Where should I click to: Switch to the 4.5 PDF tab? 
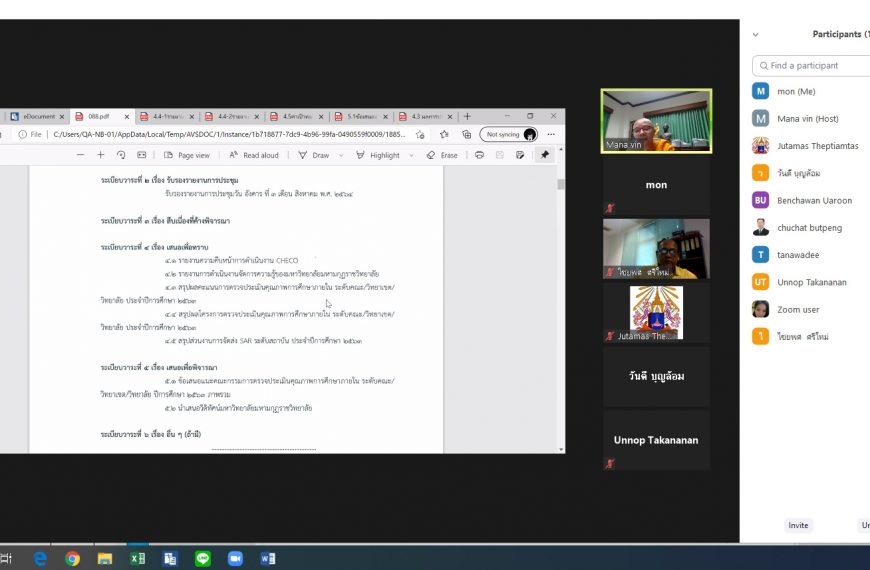[x=294, y=117]
